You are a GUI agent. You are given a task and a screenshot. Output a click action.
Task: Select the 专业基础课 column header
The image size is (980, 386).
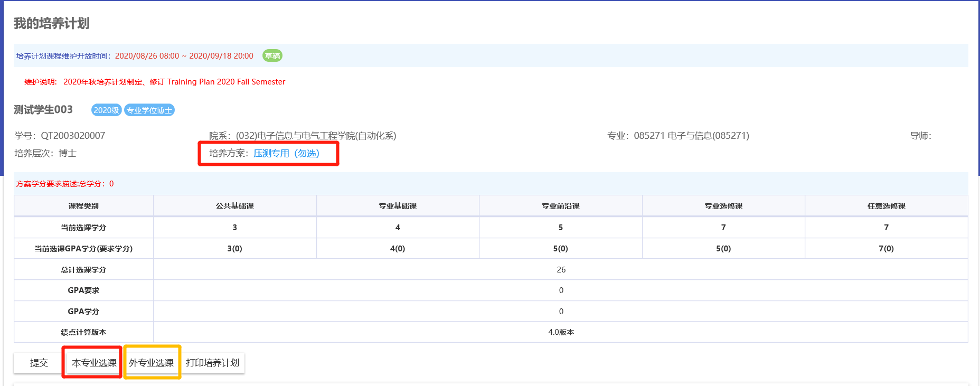click(398, 206)
